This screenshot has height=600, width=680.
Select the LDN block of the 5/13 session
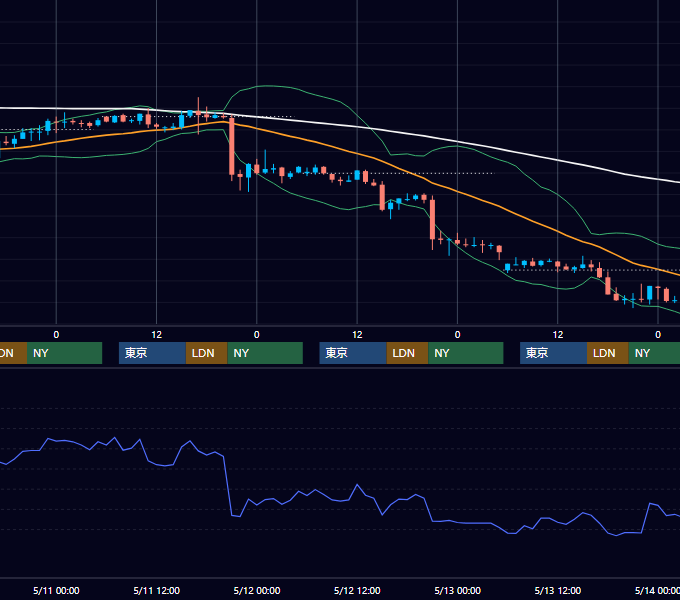tap(608, 353)
